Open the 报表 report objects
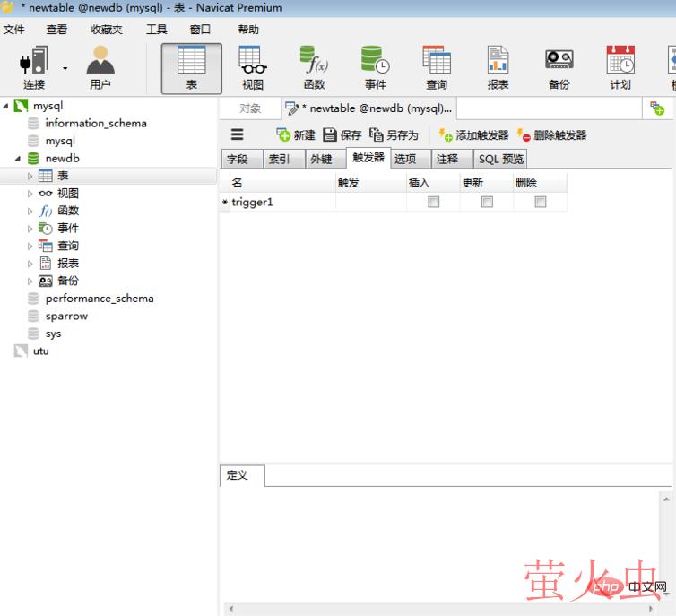The image size is (676, 616). [498, 68]
